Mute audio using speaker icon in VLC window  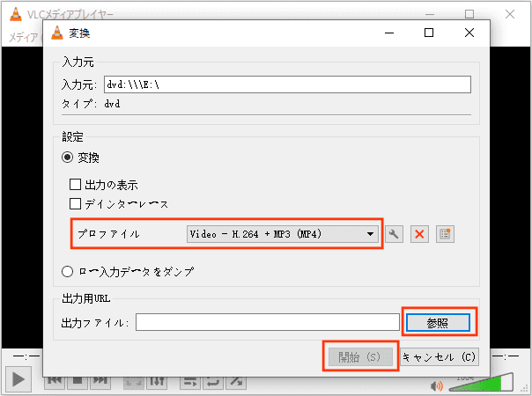pyautogui.click(x=436, y=385)
